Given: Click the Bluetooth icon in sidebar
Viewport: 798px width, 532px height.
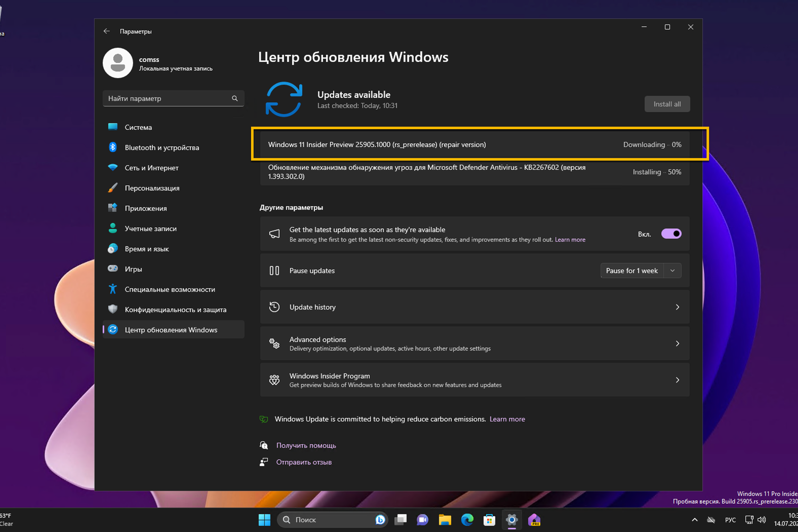Looking at the screenshot, I should 113,147.
